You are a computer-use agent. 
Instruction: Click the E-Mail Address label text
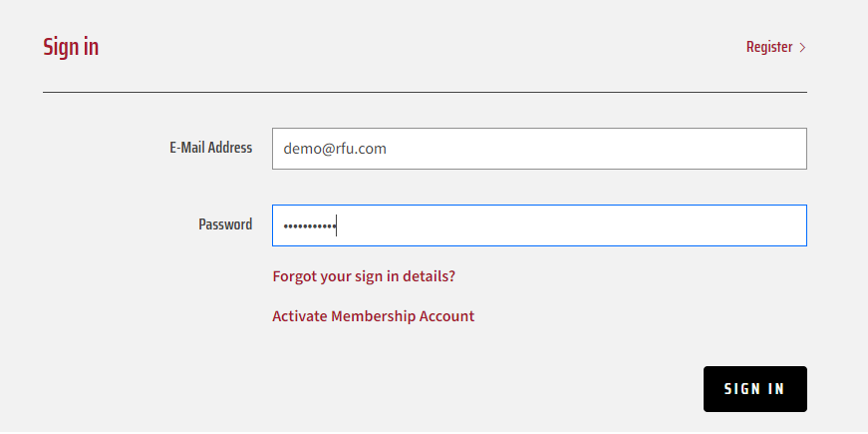coord(211,148)
